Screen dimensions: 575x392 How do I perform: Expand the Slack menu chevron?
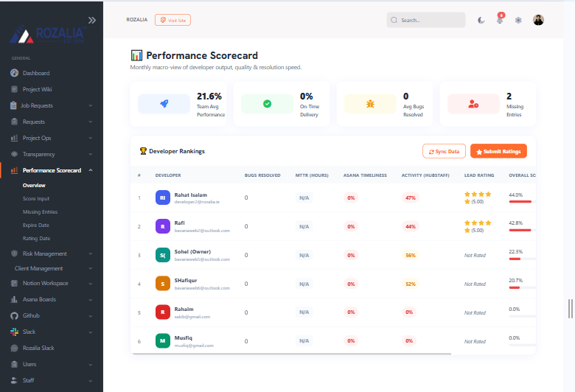[x=90, y=332]
